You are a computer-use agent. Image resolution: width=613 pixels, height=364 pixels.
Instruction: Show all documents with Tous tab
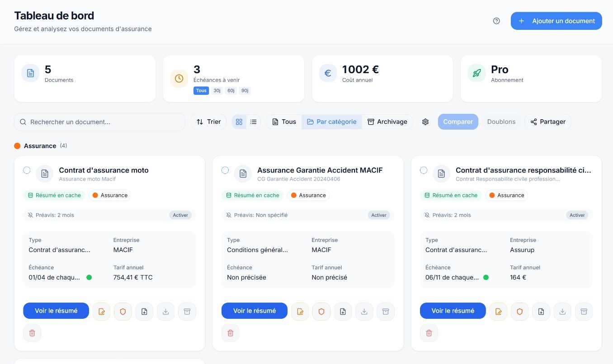[x=284, y=122]
